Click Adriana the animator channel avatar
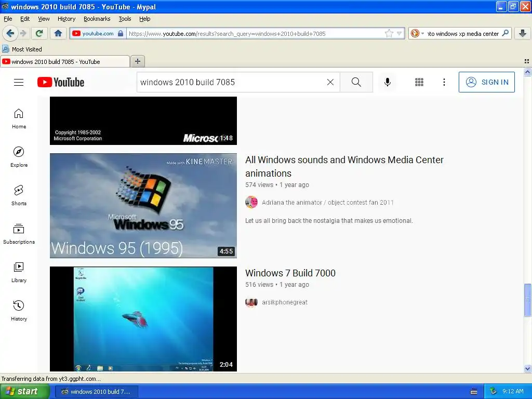Image resolution: width=532 pixels, height=399 pixels. [x=251, y=203]
